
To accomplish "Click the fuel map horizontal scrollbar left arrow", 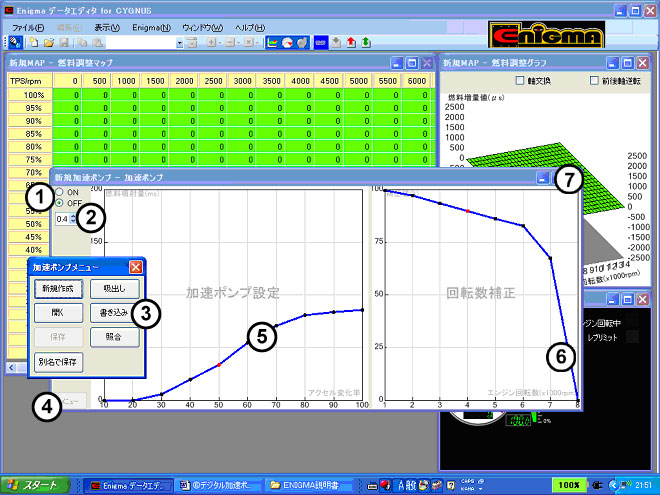I will pyautogui.click(x=11, y=368).
